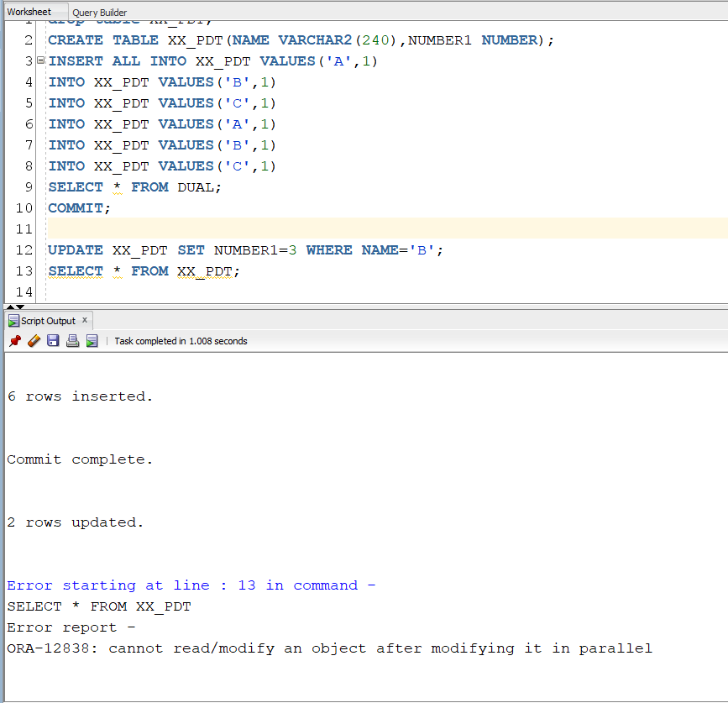
Task: Click the Script Output tab icon
Action: (x=13, y=321)
